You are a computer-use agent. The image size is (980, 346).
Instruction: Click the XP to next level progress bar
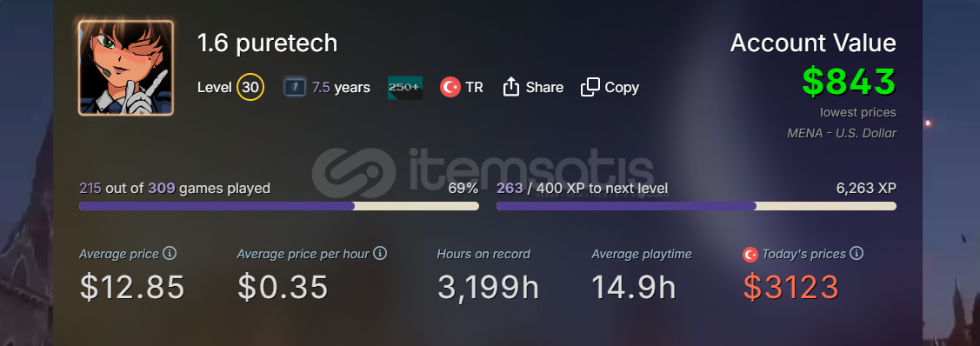(697, 206)
